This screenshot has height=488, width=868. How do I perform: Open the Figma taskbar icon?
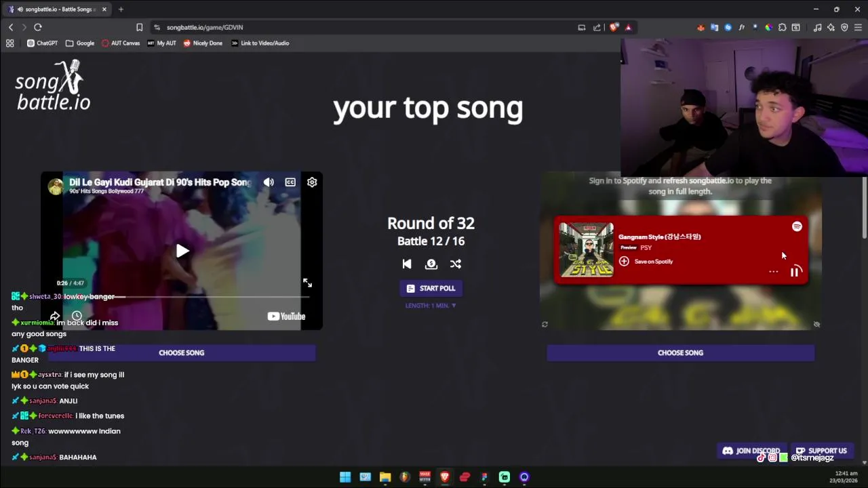click(484, 477)
